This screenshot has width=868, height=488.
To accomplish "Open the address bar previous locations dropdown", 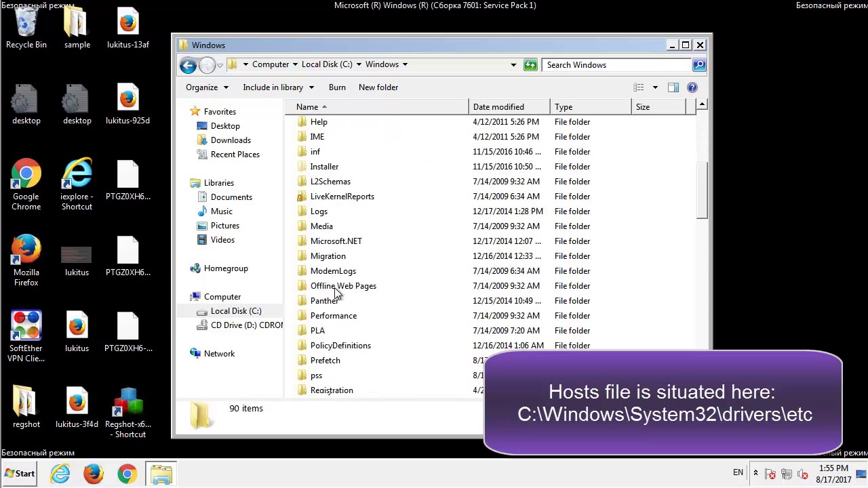I will tap(513, 65).
